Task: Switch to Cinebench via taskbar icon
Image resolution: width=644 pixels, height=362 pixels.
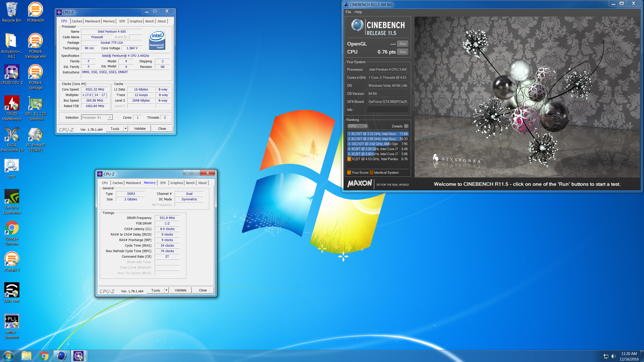Action: tap(61, 356)
